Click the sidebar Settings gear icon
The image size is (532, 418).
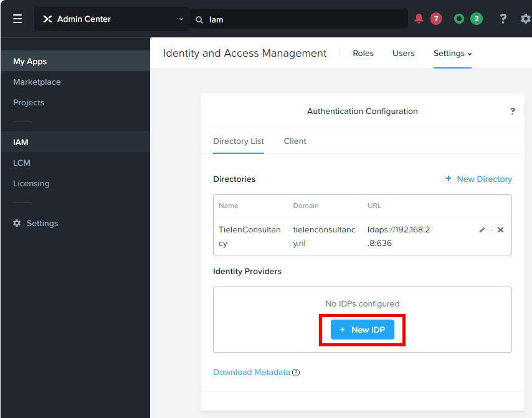17,223
